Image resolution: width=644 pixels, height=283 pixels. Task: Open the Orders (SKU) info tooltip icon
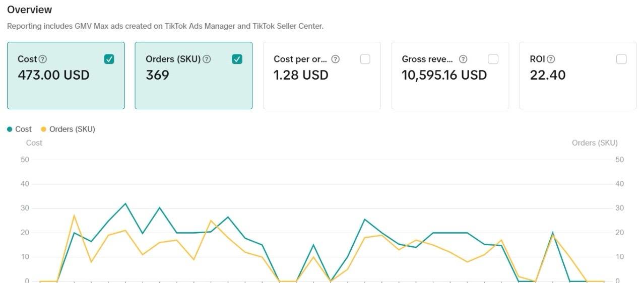(x=207, y=59)
